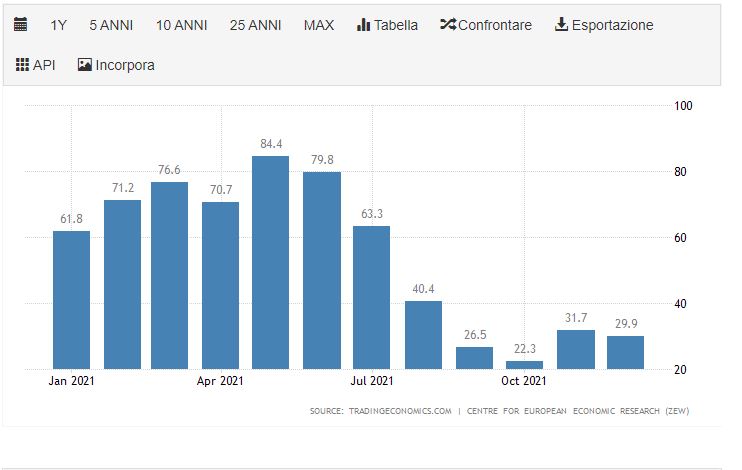
Task: Open the calendar date picker icon
Action: click(21, 25)
